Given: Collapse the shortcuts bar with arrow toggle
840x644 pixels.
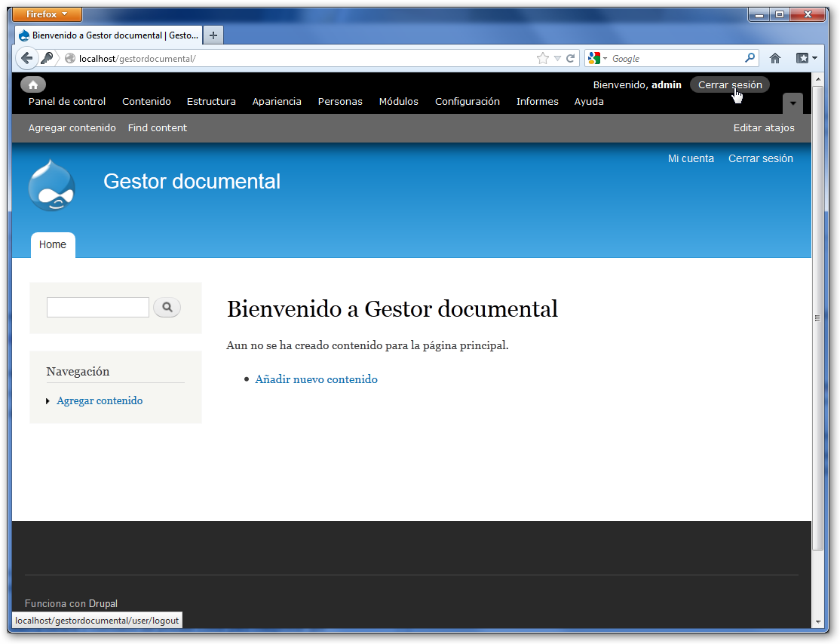Looking at the screenshot, I should click(x=792, y=103).
